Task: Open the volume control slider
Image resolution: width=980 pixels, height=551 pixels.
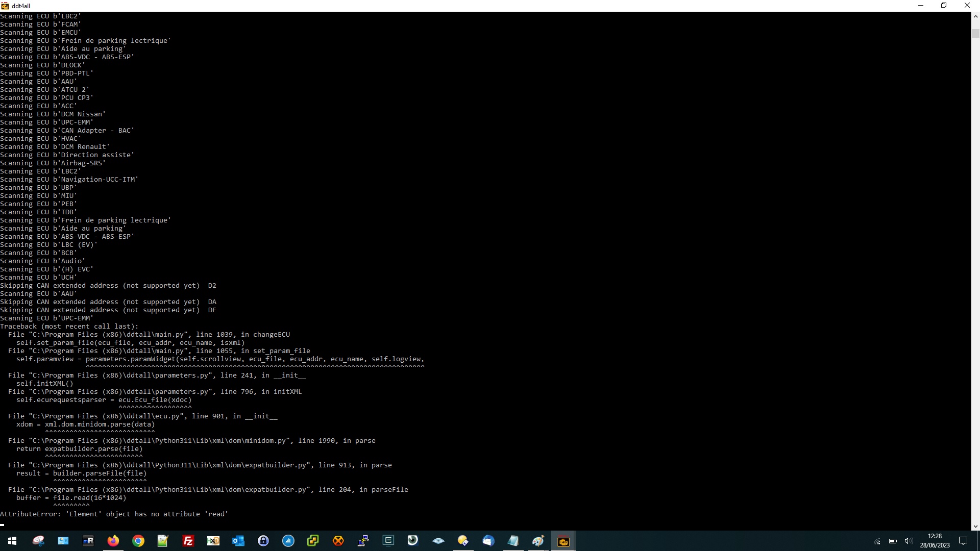Action: tap(910, 541)
